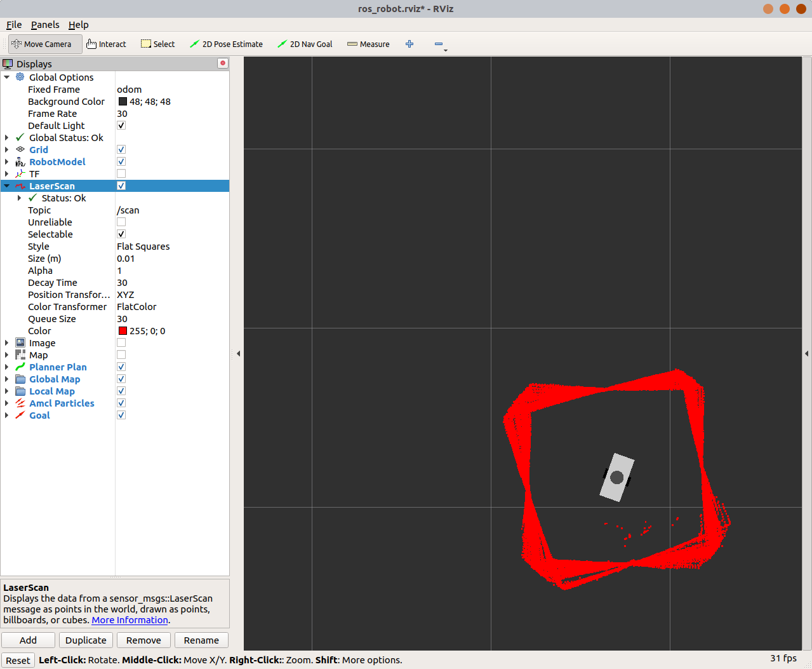Click the Grid display icon

pos(20,149)
